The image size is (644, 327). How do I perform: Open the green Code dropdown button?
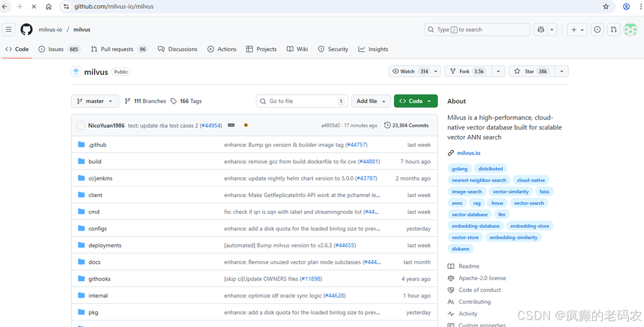[x=416, y=101]
